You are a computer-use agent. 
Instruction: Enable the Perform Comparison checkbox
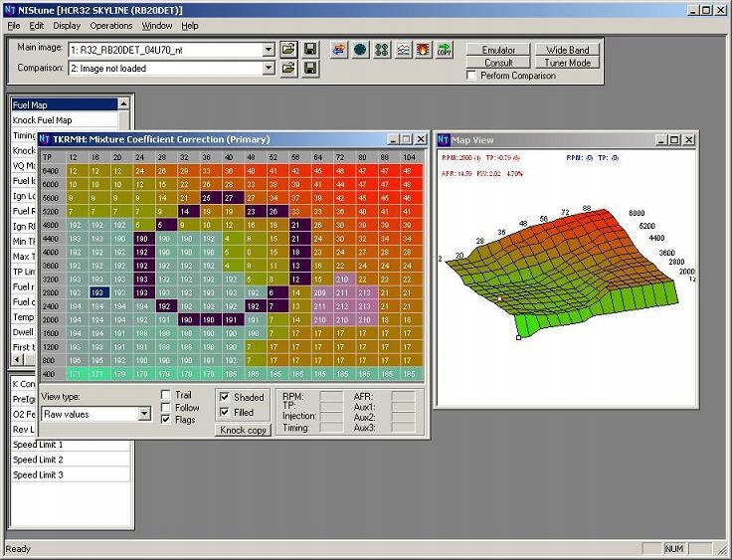(471, 76)
